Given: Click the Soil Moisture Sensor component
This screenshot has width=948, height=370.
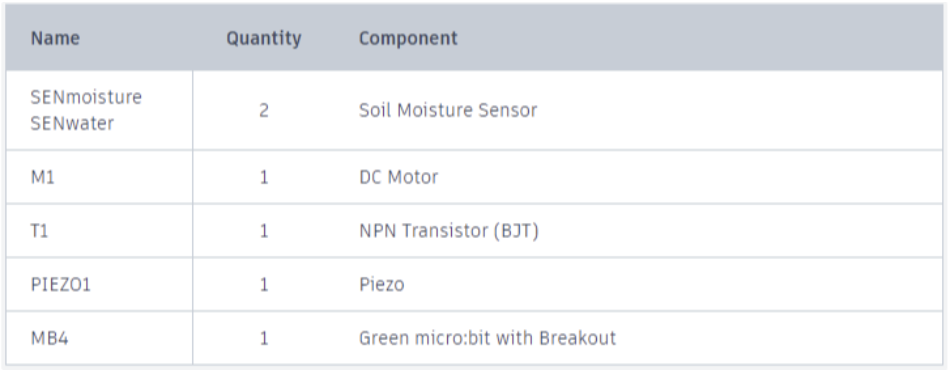Looking at the screenshot, I should [448, 110].
